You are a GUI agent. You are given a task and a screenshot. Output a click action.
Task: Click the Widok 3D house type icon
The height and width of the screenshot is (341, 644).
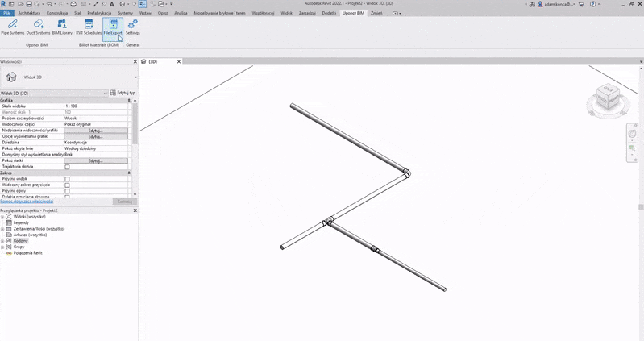(x=11, y=77)
